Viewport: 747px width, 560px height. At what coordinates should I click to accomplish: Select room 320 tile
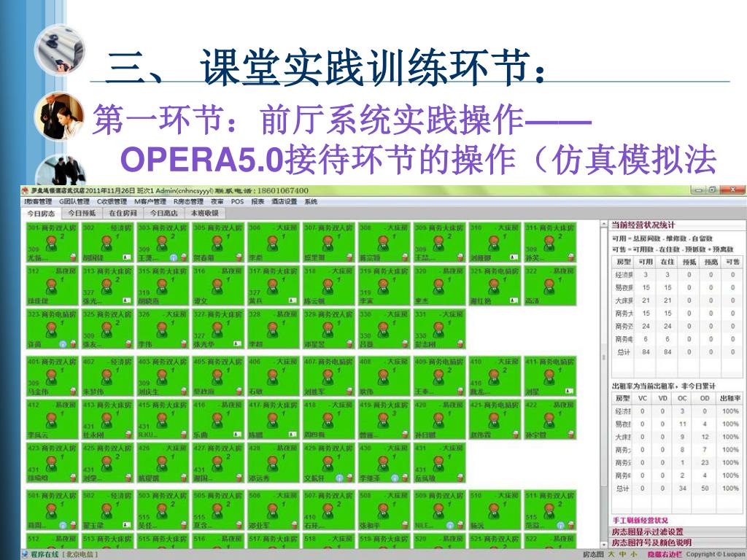coord(438,285)
